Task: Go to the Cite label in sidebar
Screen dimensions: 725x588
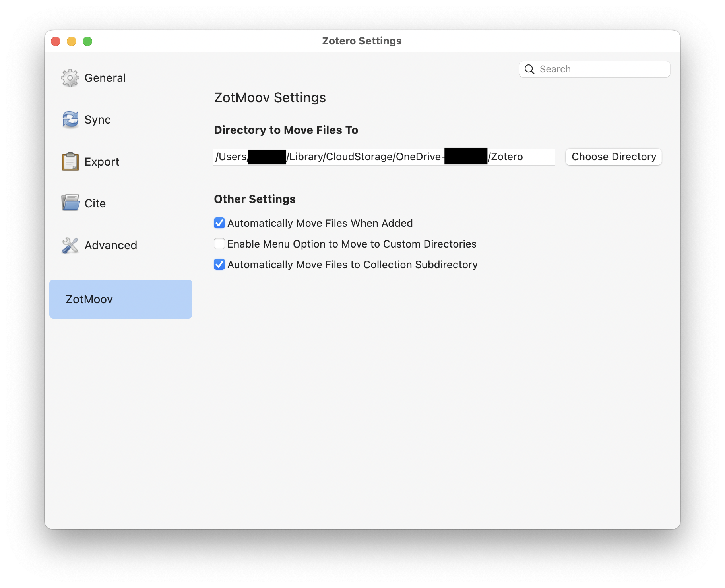Action: tap(95, 203)
